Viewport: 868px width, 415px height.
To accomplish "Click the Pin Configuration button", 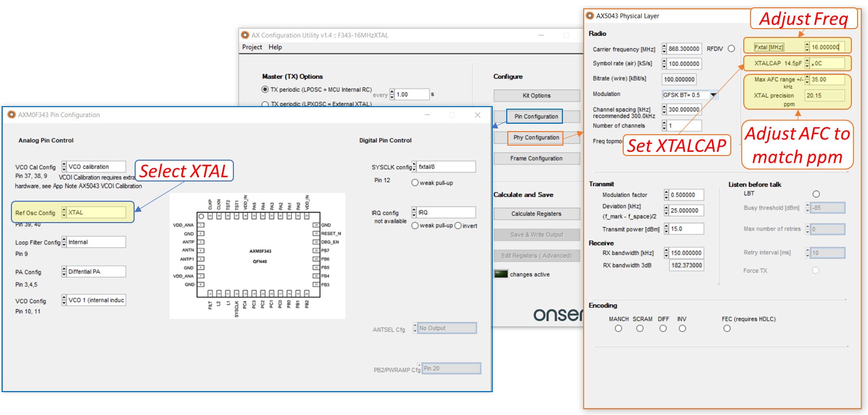I will click(536, 116).
